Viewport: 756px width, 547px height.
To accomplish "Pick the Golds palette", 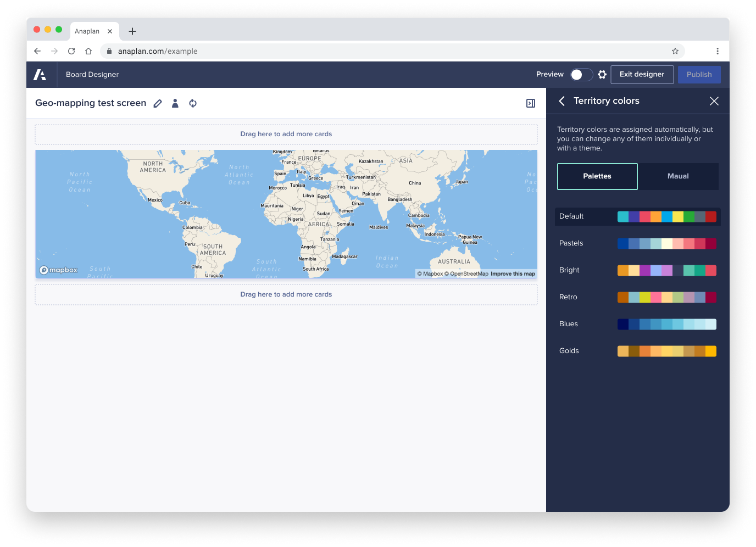I will [x=638, y=351].
